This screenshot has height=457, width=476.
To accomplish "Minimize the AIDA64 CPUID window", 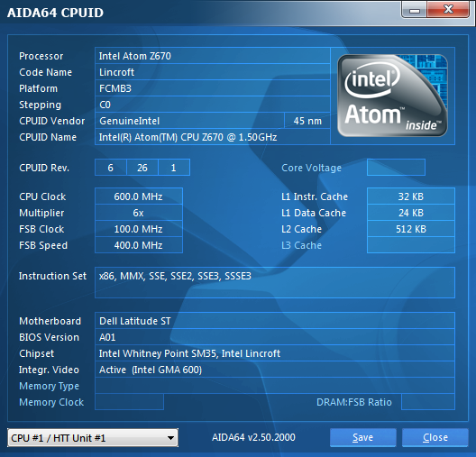I will (x=415, y=10).
